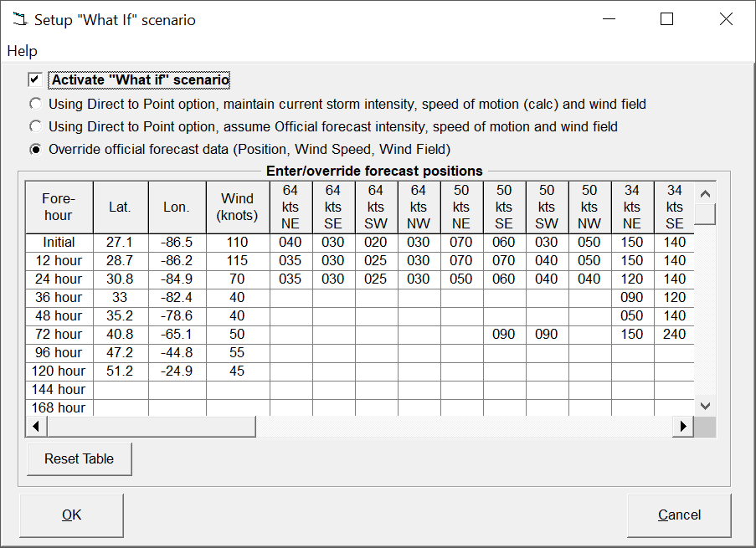Click the 24 hour longitude cell -84.9
Viewport: 756px width, 548px height.
[177, 279]
